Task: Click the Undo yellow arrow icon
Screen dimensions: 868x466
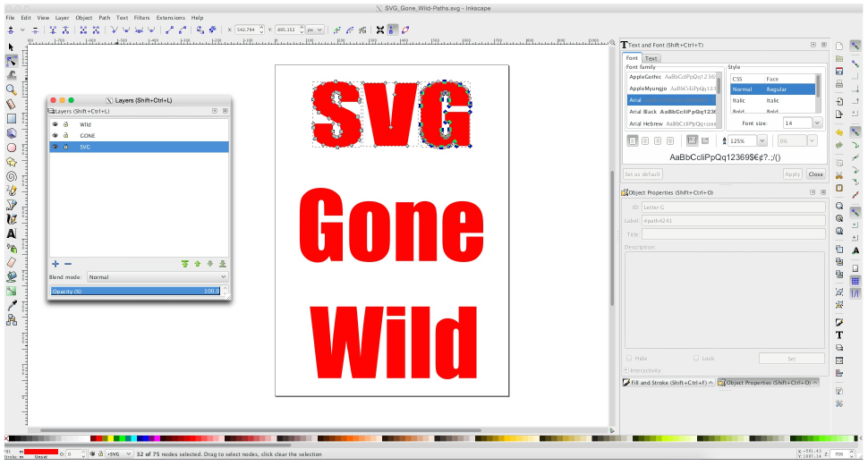Action: point(839,133)
